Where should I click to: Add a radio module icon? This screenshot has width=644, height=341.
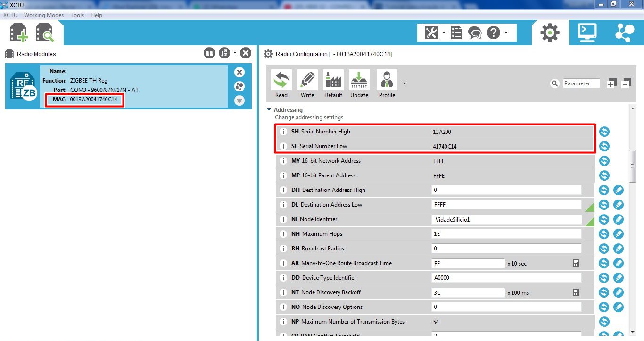18,33
